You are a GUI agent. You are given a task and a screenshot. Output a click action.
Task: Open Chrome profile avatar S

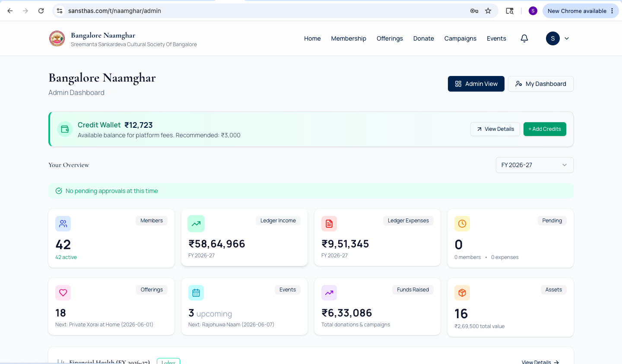[533, 11]
